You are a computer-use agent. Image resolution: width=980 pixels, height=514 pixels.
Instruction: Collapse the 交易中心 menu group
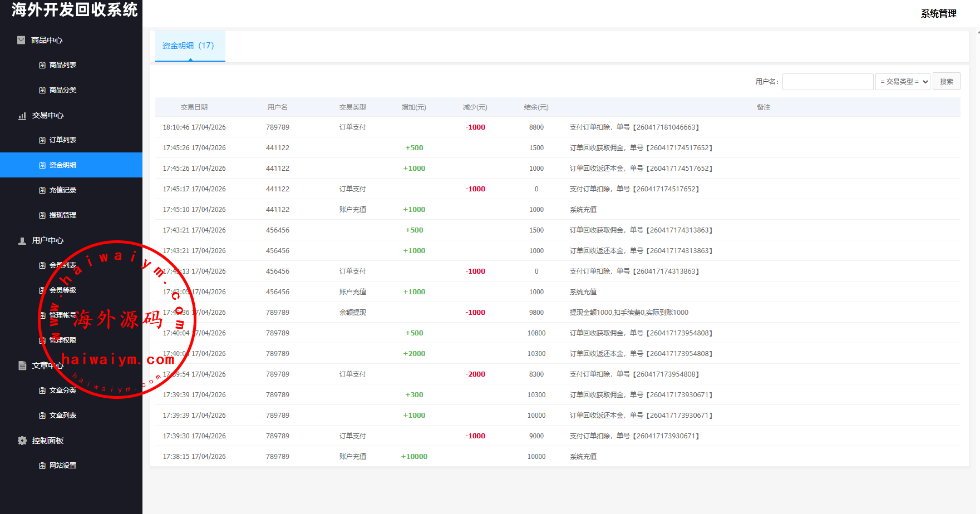point(47,115)
